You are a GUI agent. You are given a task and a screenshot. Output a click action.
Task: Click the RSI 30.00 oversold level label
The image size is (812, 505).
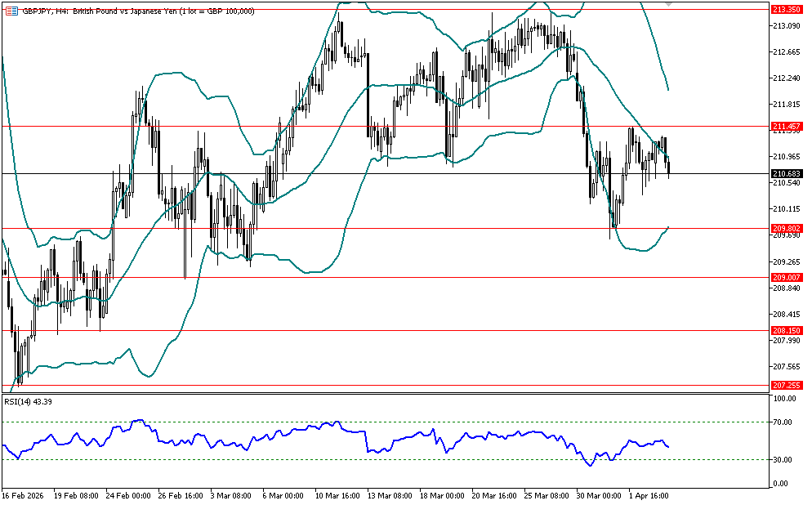(785, 460)
